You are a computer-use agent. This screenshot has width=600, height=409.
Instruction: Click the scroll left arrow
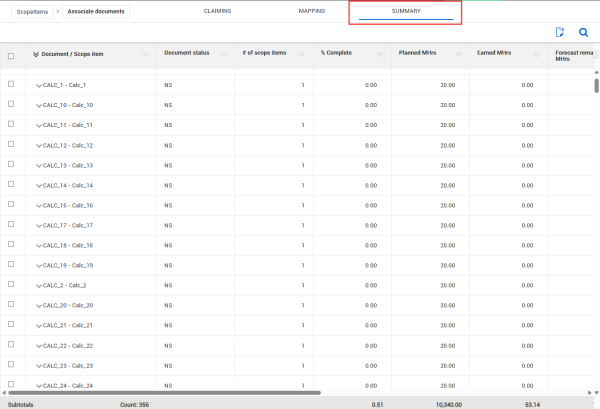point(4,393)
